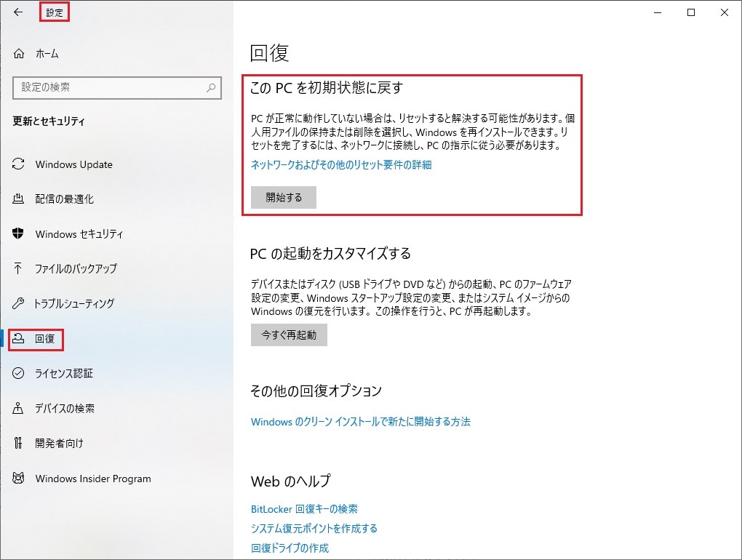Click the Windows セキュリティ shield icon
Screen dimensions: 742x560
pos(18,233)
